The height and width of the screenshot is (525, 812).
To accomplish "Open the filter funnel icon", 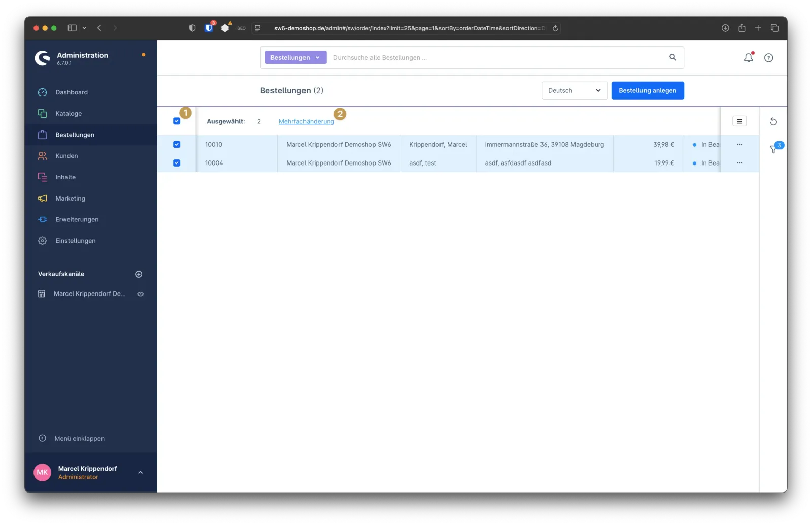I will tap(773, 149).
